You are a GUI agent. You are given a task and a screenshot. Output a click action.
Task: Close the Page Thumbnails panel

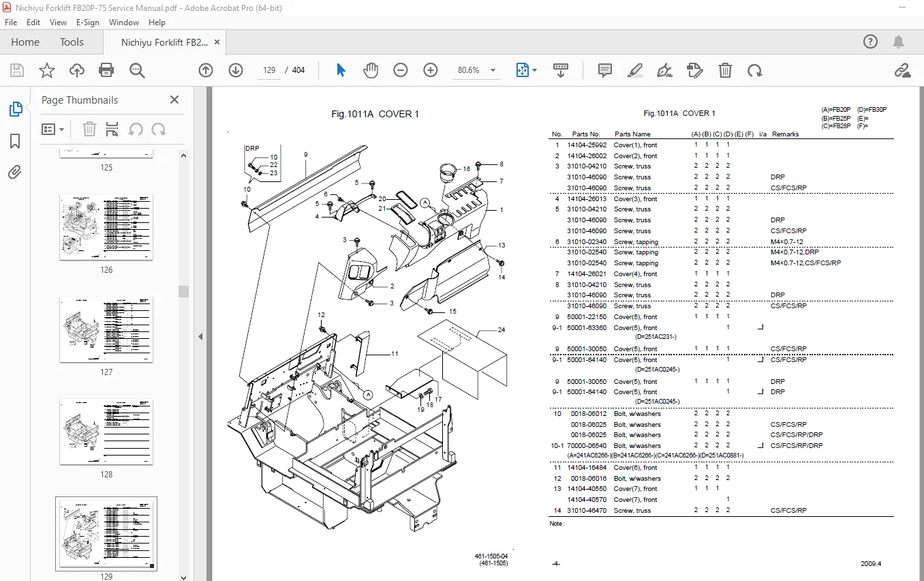[174, 100]
